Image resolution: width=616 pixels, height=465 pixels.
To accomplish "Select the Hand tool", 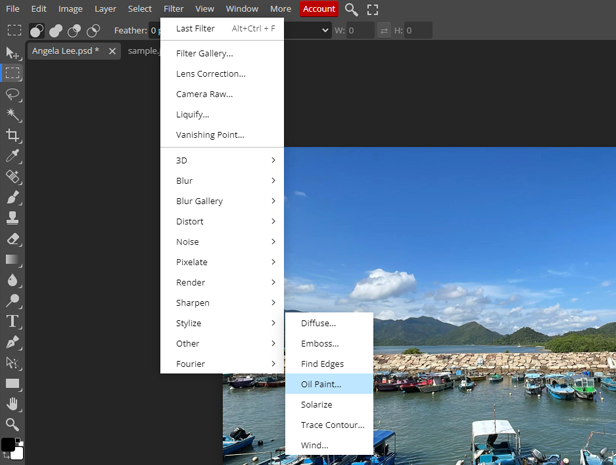I will coord(13,404).
